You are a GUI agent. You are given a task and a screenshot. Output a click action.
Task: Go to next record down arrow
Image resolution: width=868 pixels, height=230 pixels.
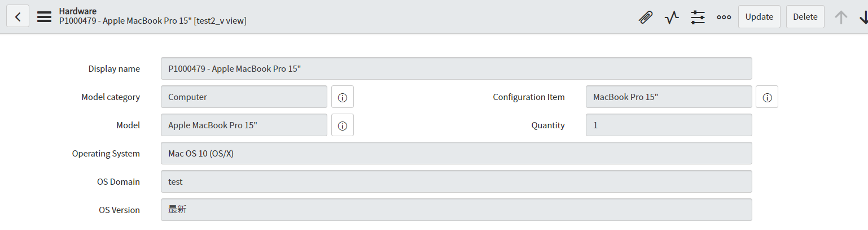863,17
